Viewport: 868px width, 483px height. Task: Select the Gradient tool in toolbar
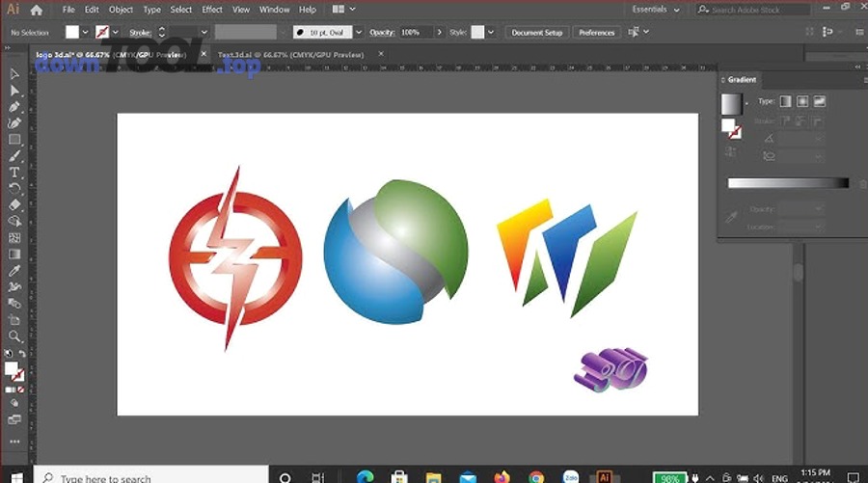(x=14, y=255)
